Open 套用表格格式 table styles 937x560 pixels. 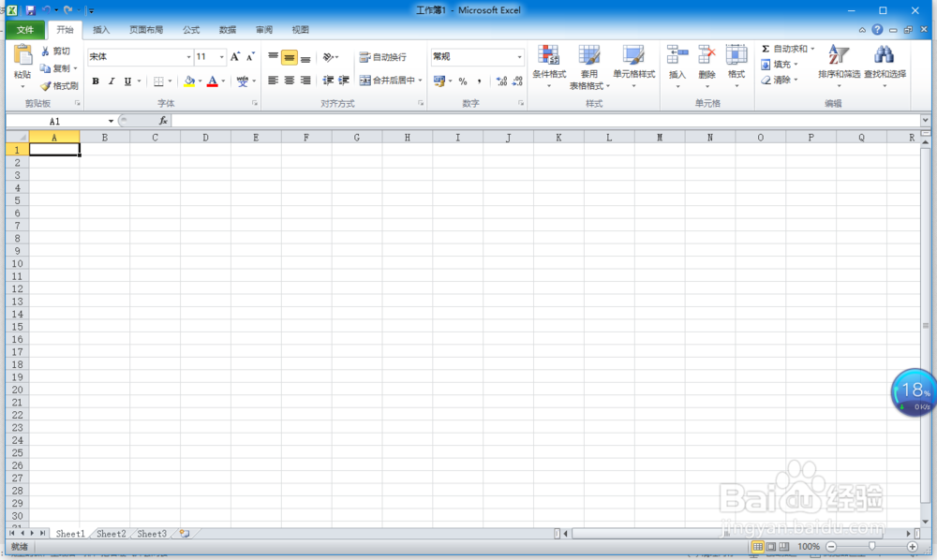coord(589,66)
